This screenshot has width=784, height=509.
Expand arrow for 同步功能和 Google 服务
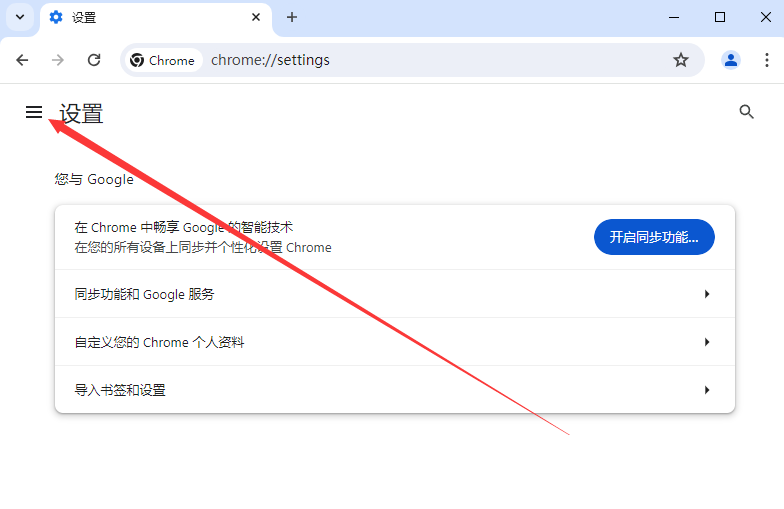[706, 294]
